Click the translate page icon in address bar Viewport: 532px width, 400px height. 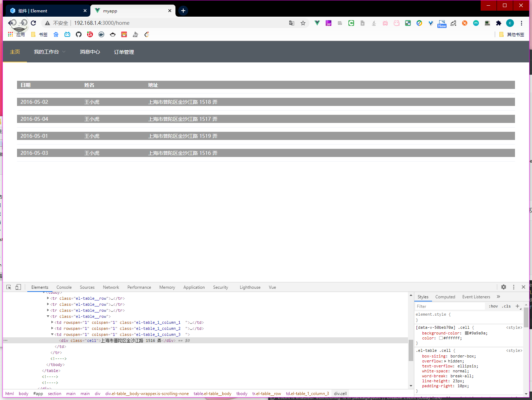pos(292,23)
